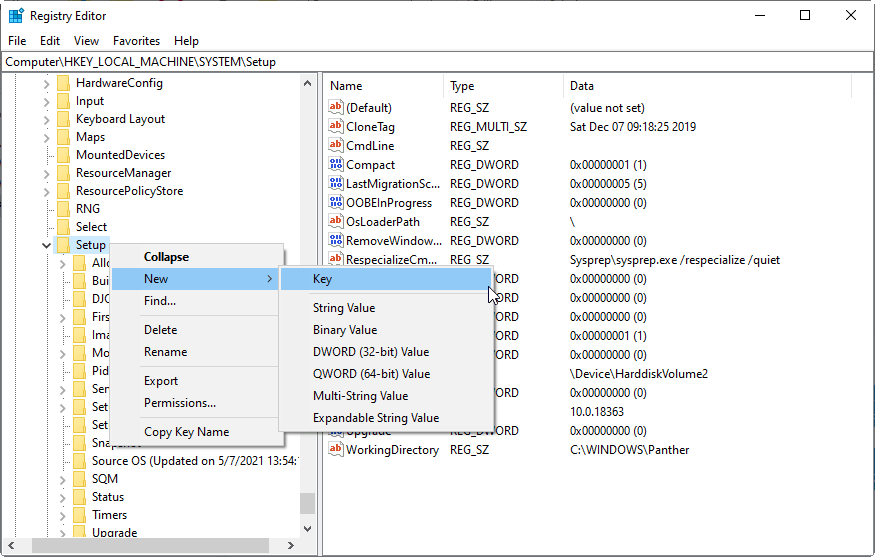Click the registry path address bar

[438, 62]
